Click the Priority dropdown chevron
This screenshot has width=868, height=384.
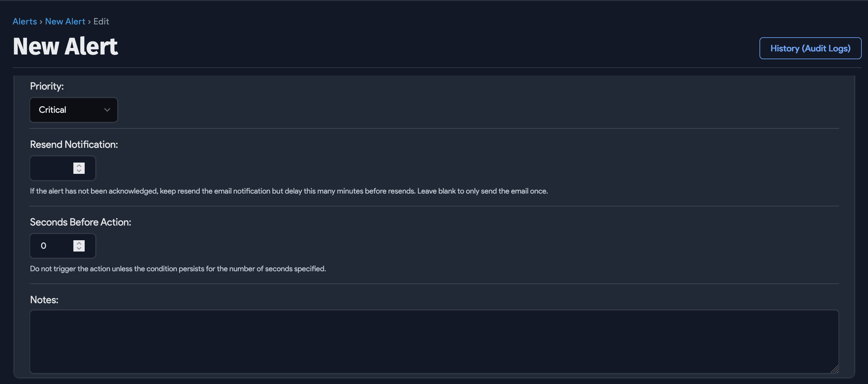[107, 110]
